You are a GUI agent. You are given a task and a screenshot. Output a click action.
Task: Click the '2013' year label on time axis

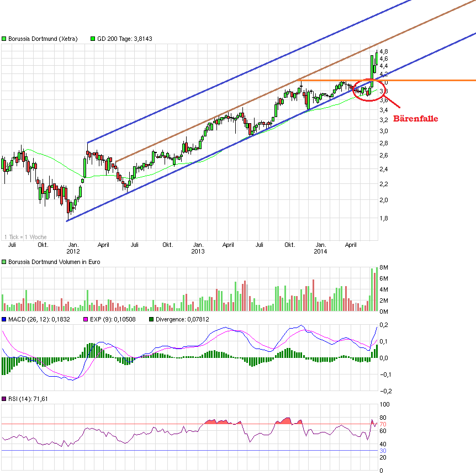coord(198,251)
